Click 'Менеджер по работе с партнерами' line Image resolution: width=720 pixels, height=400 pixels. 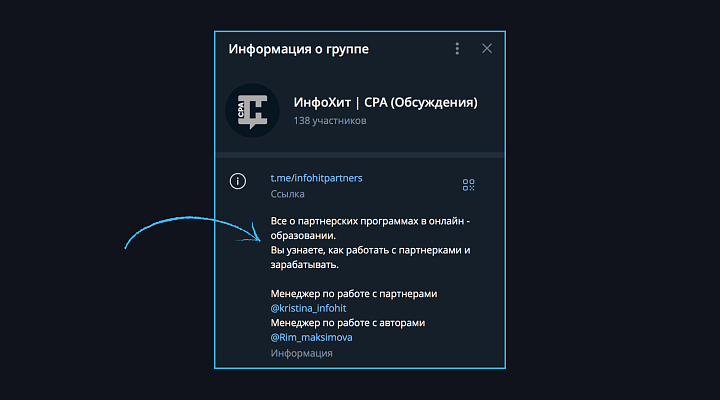[355, 293]
